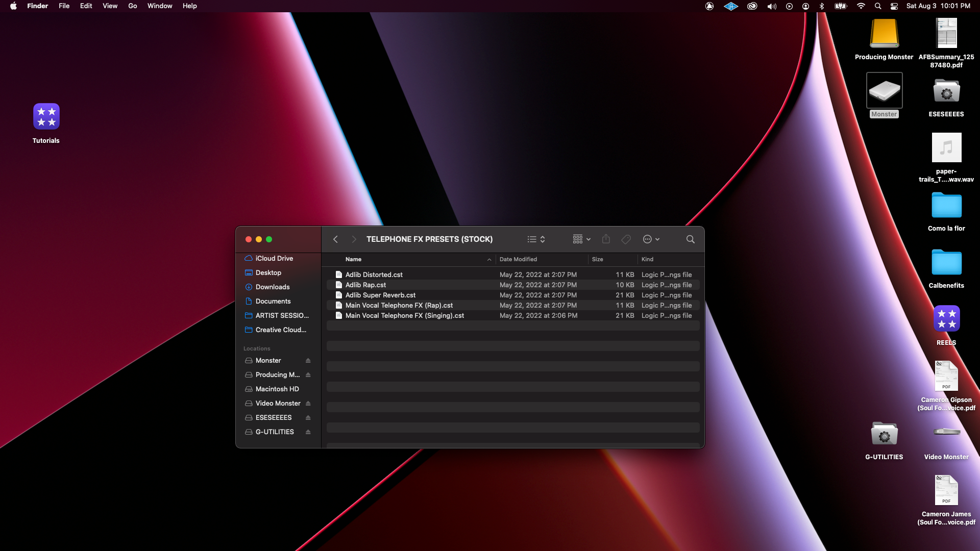Click the Share icon in Finder toolbar
The image size is (980, 551).
(x=606, y=239)
